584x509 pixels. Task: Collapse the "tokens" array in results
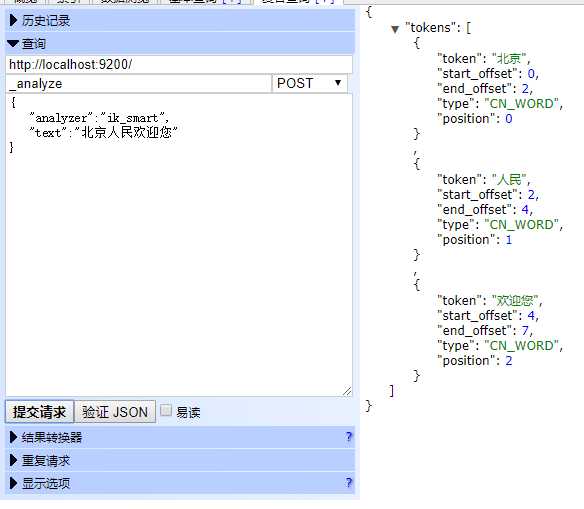395,29
